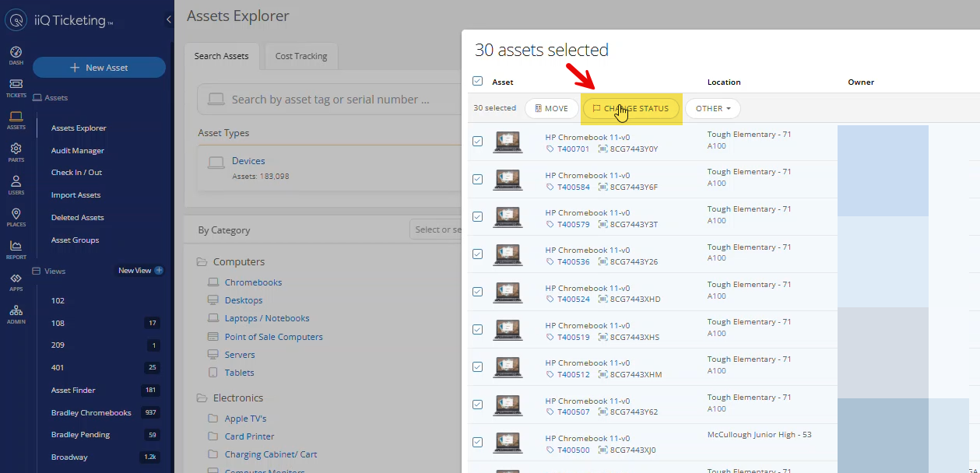Viewport: 980px width, 473px height.
Task: Select Audit Manager in the side menu
Action: point(78,151)
